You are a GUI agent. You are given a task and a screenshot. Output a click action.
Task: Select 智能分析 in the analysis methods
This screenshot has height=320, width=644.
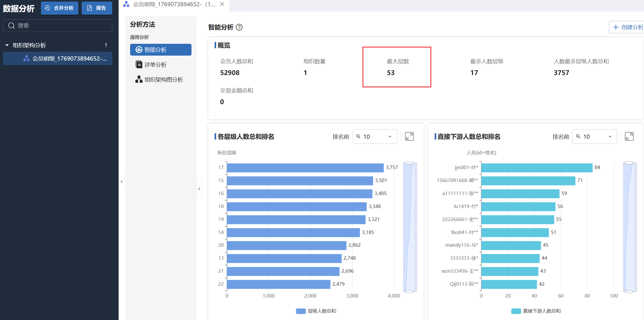[x=161, y=50]
